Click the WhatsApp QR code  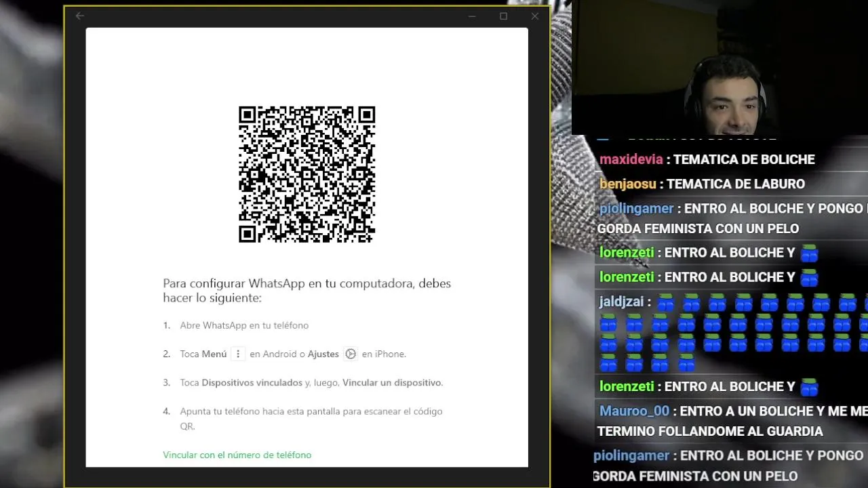point(307,174)
